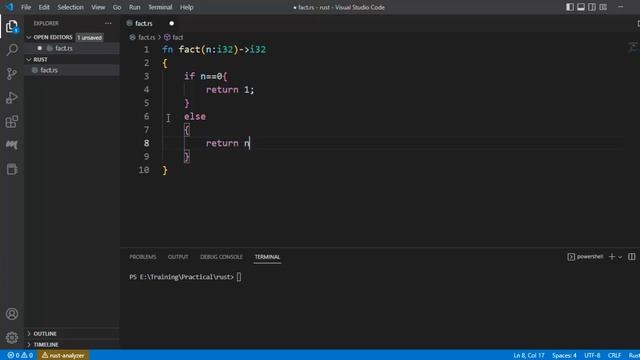Open the Go menu
Image resolution: width=640 pixels, height=360 pixels.
point(117,7)
